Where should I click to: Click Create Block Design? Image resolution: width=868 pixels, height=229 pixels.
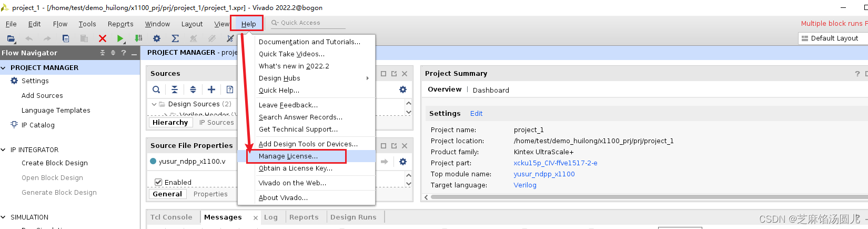tap(55, 163)
